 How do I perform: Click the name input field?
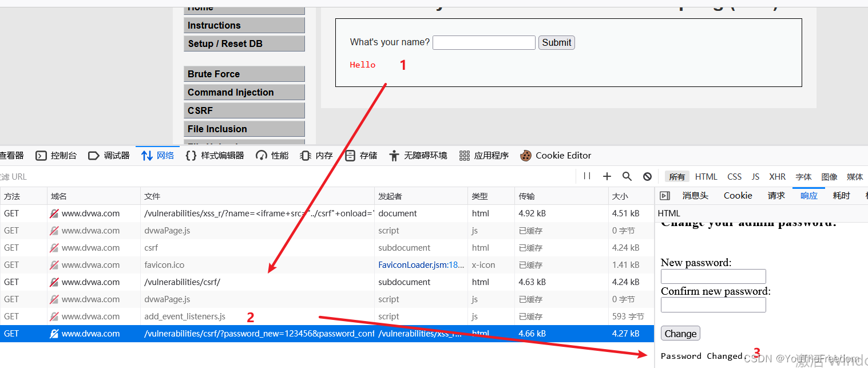(x=484, y=42)
